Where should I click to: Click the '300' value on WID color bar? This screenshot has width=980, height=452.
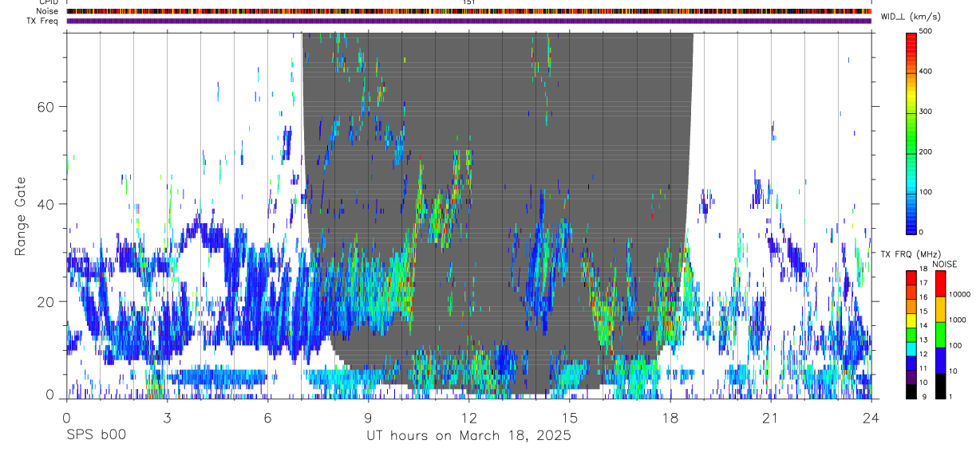(926, 112)
